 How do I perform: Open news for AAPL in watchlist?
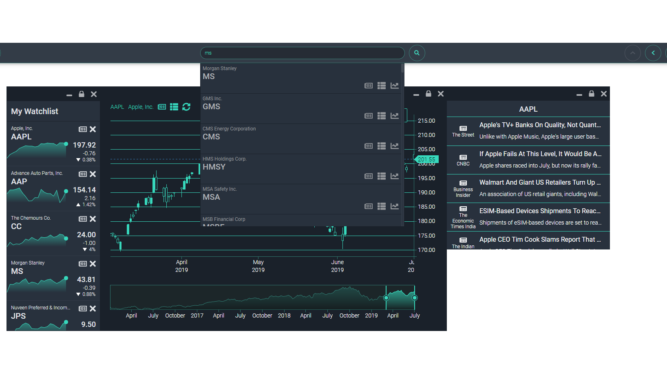[x=83, y=129]
